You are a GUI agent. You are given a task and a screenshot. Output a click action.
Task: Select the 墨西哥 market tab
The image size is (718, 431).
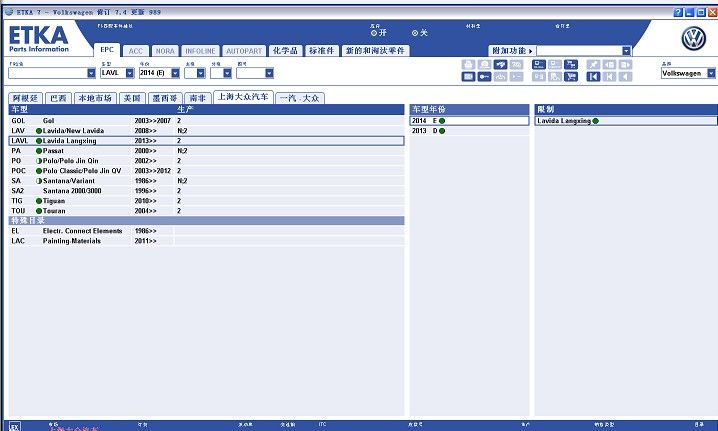click(x=165, y=98)
